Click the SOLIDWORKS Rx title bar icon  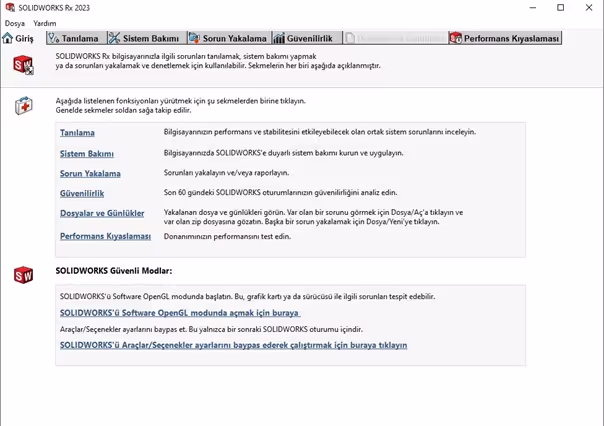(x=10, y=7)
